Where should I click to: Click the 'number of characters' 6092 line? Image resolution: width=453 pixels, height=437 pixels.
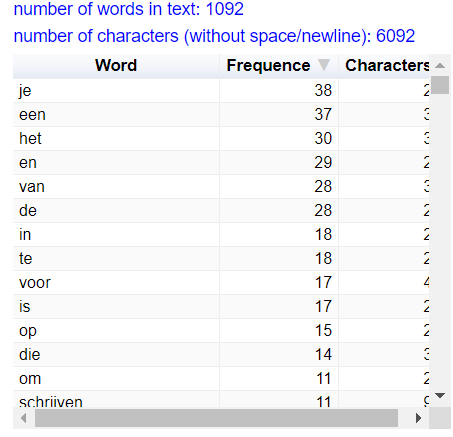coord(214,36)
